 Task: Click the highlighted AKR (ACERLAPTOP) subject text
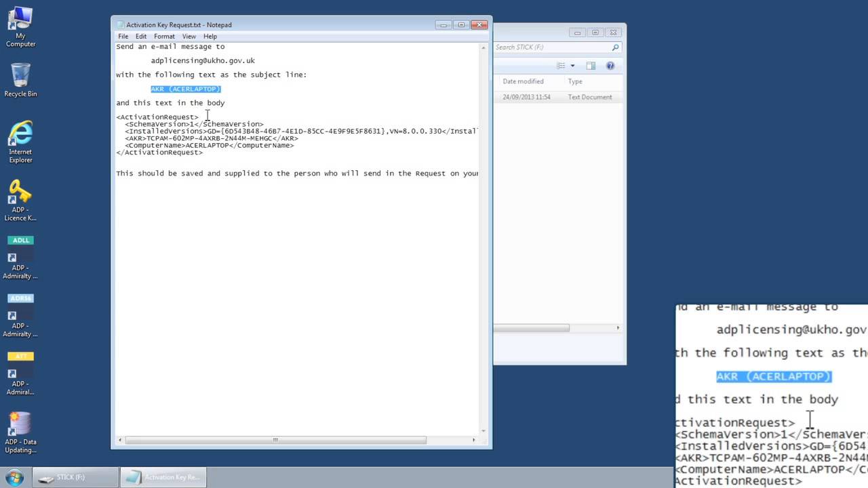[x=186, y=89]
